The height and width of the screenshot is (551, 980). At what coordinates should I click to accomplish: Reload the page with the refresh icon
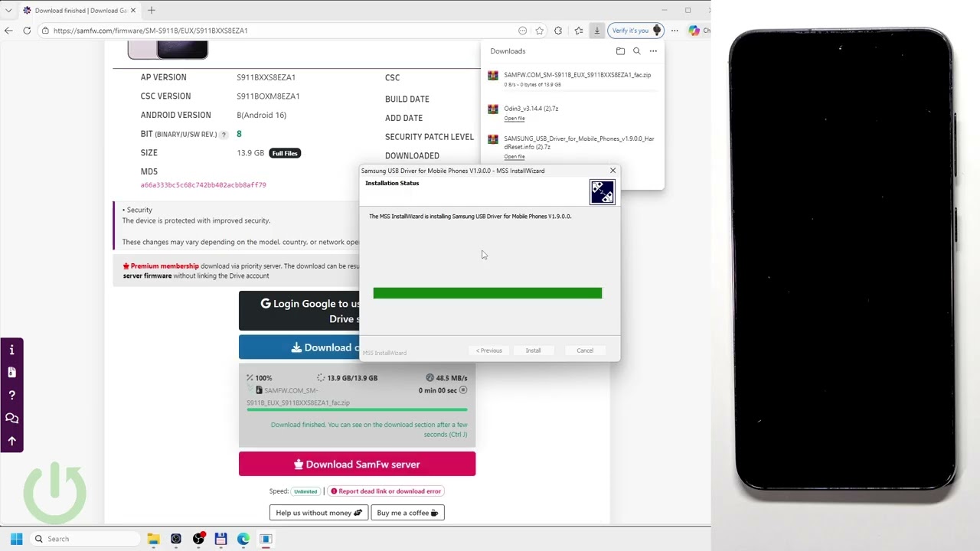27,31
